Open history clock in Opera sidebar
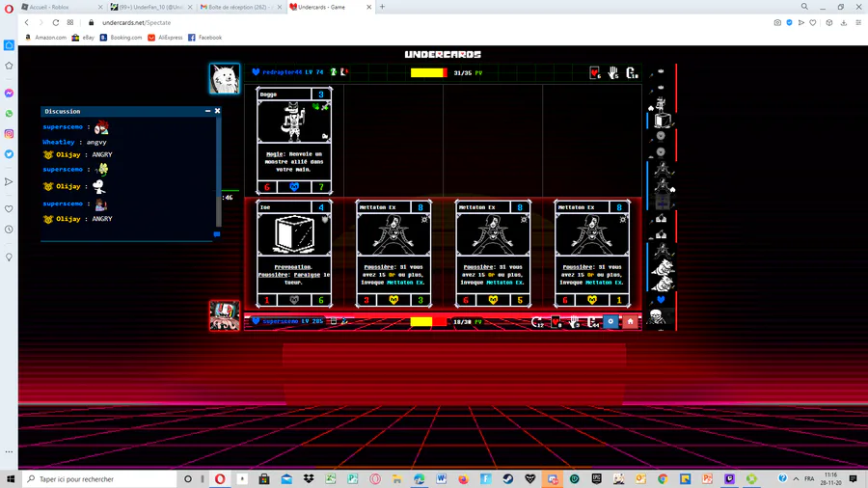 coord(9,230)
